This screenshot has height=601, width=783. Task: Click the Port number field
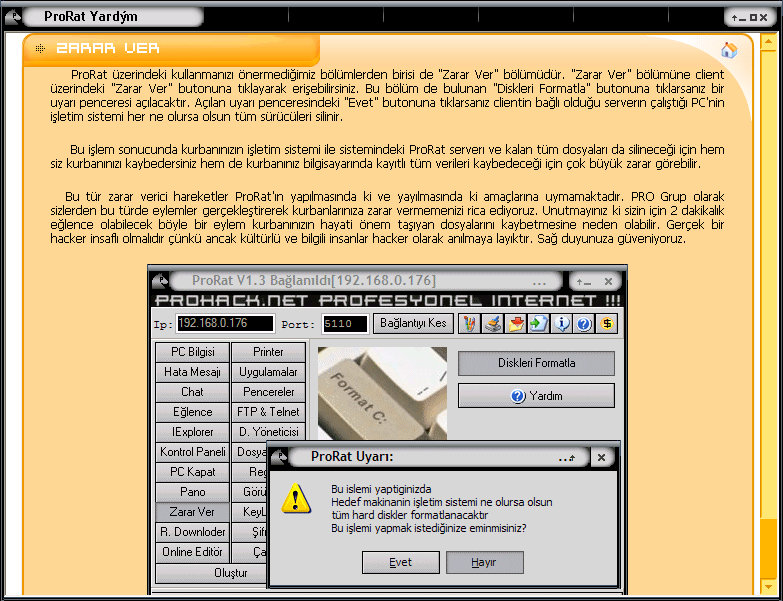[x=345, y=324]
